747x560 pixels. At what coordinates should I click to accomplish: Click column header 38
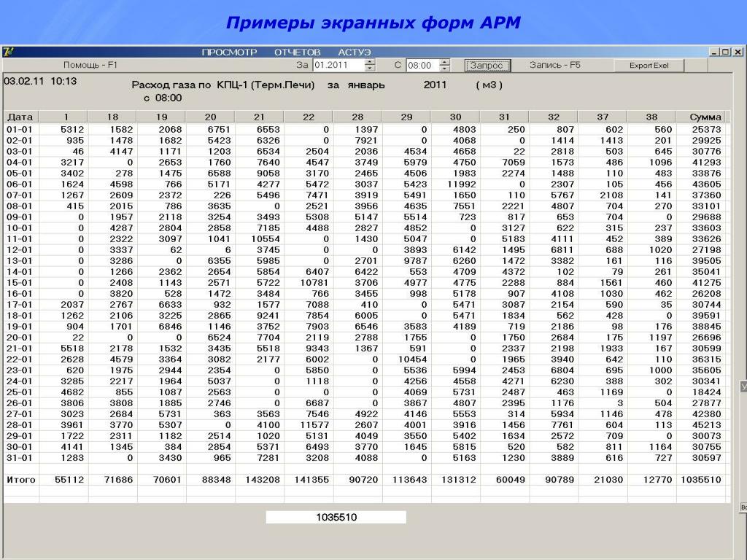pyautogui.click(x=651, y=117)
